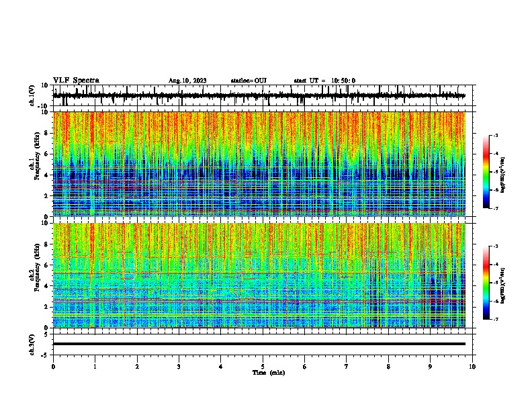Viewport: 532px width, 411px height.
Task: Select the ch.1 spectrogram color scale bar
Action: (x=486, y=172)
